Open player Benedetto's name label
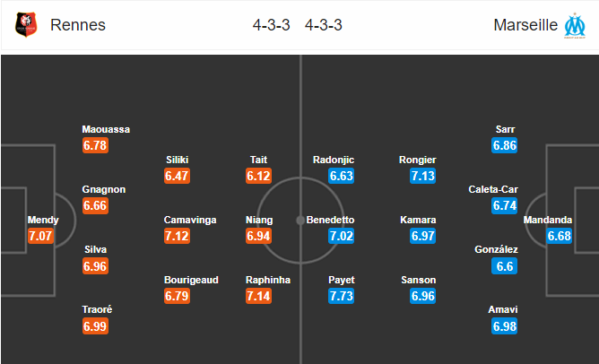This screenshot has width=599, height=364. 331,220
